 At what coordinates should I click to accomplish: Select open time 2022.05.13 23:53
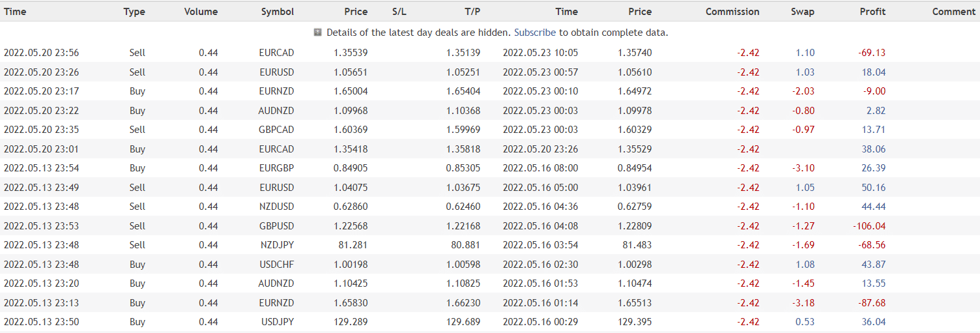pos(41,226)
